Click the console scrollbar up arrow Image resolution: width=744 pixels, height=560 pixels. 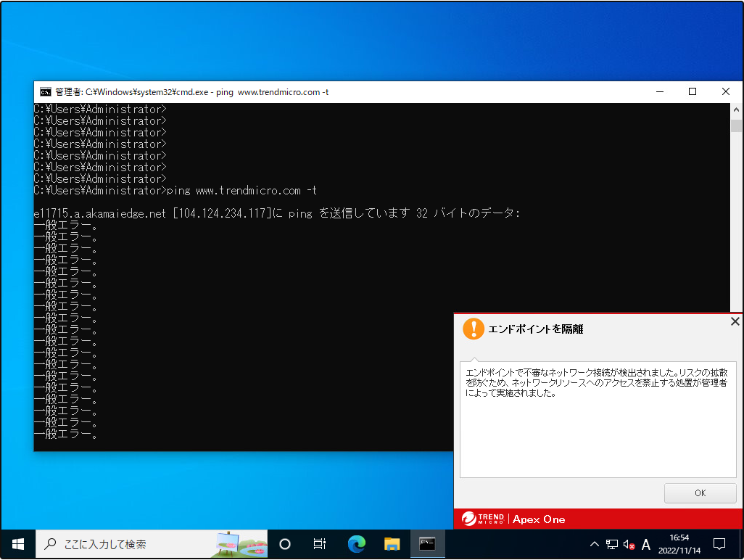tap(736, 109)
